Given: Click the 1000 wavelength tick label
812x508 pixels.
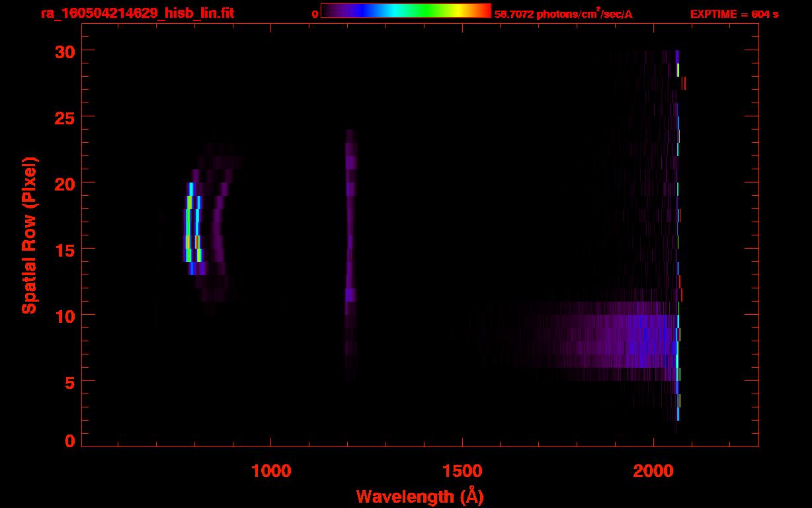Looking at the screenshot, I should click(x=271, y=471).
